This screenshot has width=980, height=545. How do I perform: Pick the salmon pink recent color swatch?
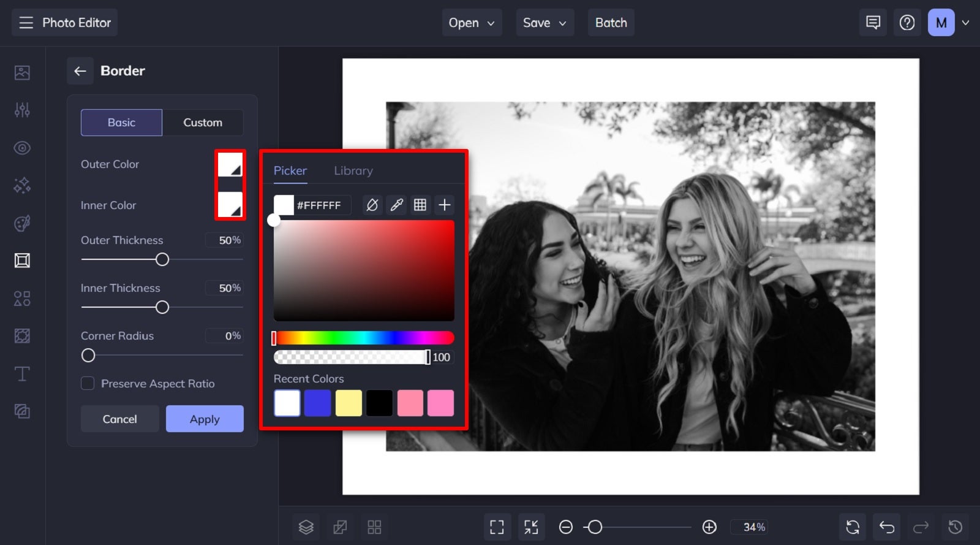click(x=410, y=403)
